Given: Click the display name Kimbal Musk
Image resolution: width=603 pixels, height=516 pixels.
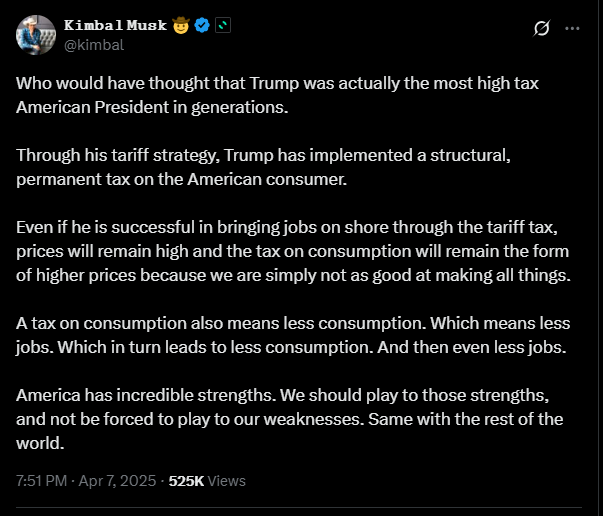Looking at the screenshot, I should point(115,24).
